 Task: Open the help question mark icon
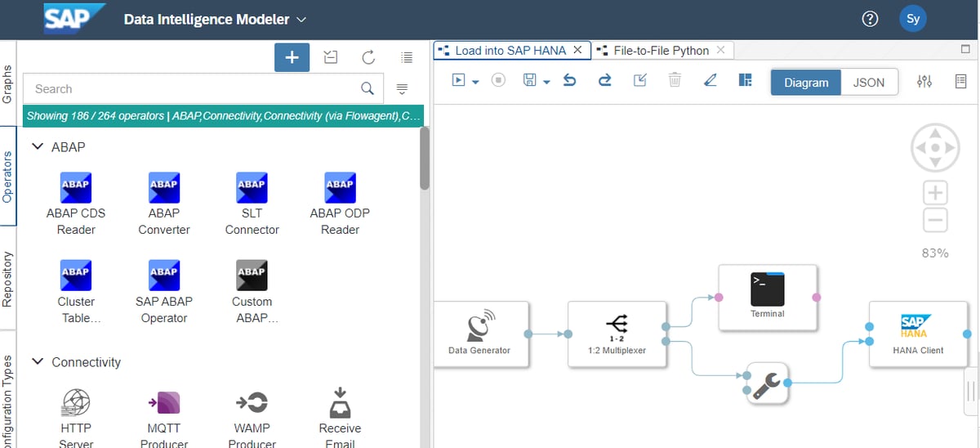(x=871, y=20)
